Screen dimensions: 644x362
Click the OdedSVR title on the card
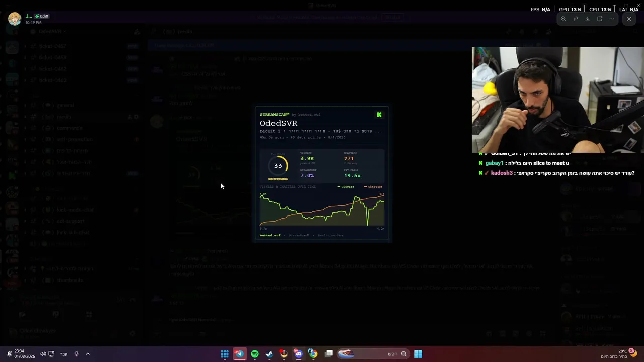pos(278,123)
